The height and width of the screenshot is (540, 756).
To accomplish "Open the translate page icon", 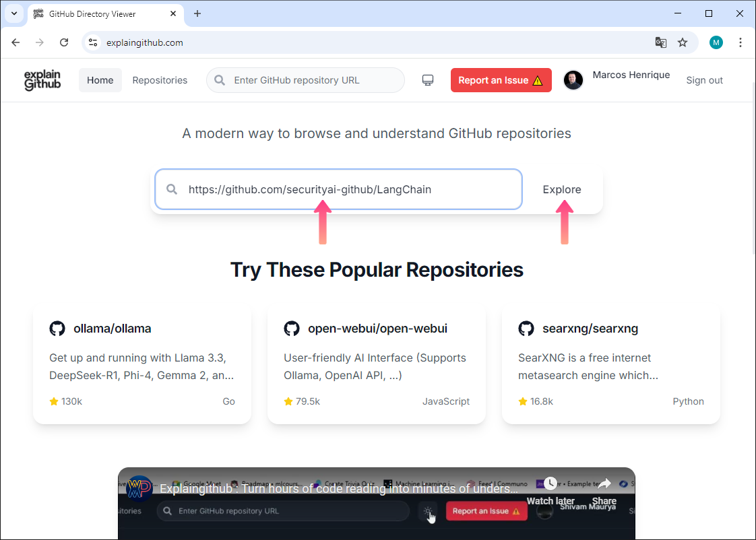I will tap(660, 42).
